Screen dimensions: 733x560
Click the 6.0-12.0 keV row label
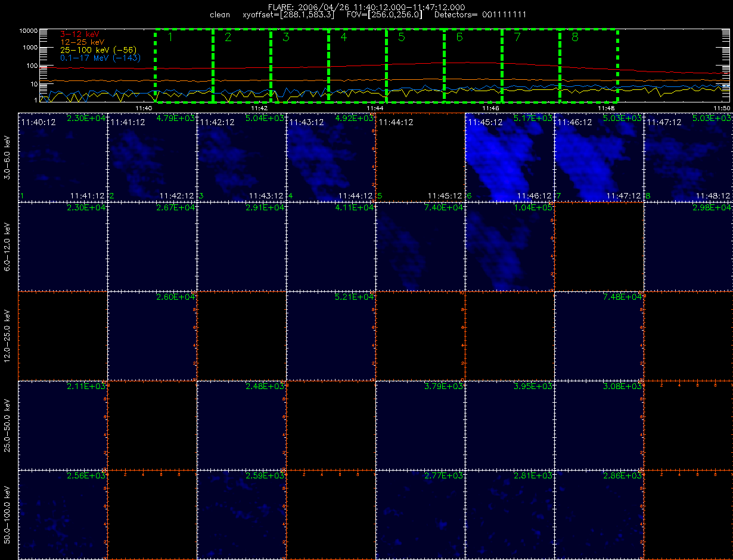tap(8, 246)
